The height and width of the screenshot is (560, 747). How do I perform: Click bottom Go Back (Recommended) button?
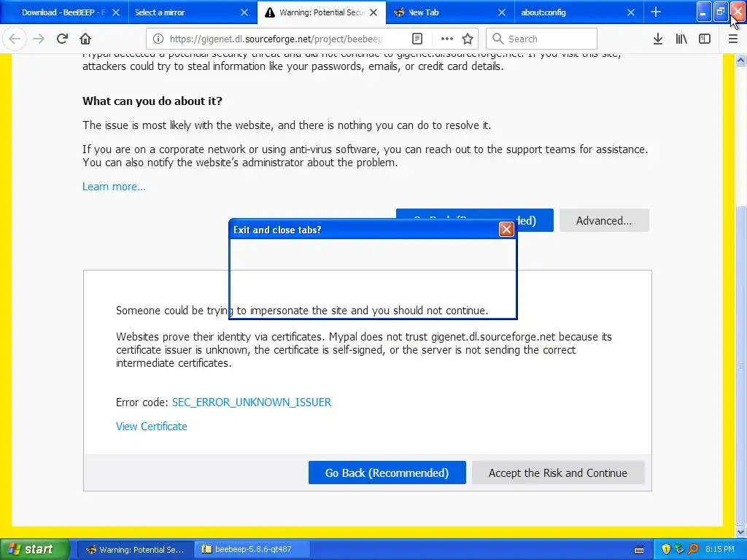click(x=387, y=472)
